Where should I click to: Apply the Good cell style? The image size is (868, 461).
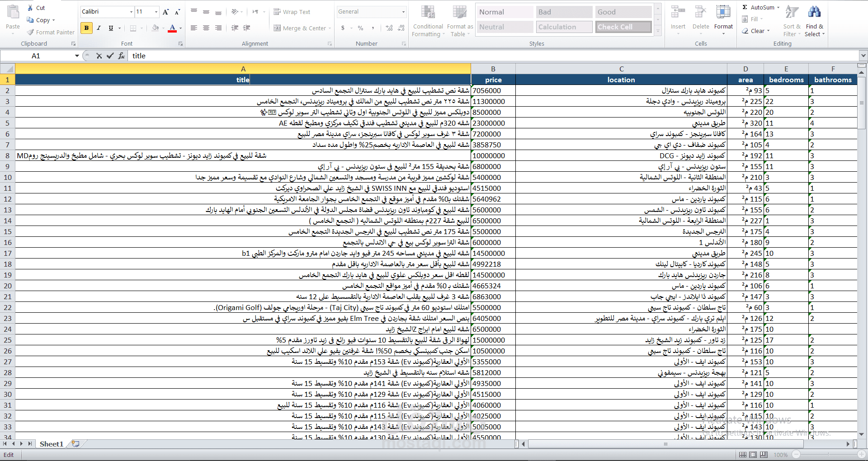click(623, 12)
